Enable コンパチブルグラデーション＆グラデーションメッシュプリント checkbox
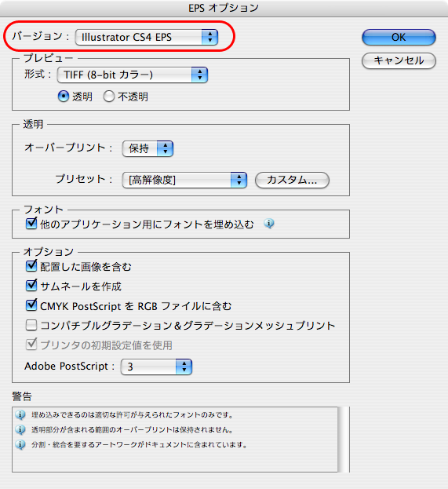Viewport: 448px width, 489px height. (x=31, y=325)
